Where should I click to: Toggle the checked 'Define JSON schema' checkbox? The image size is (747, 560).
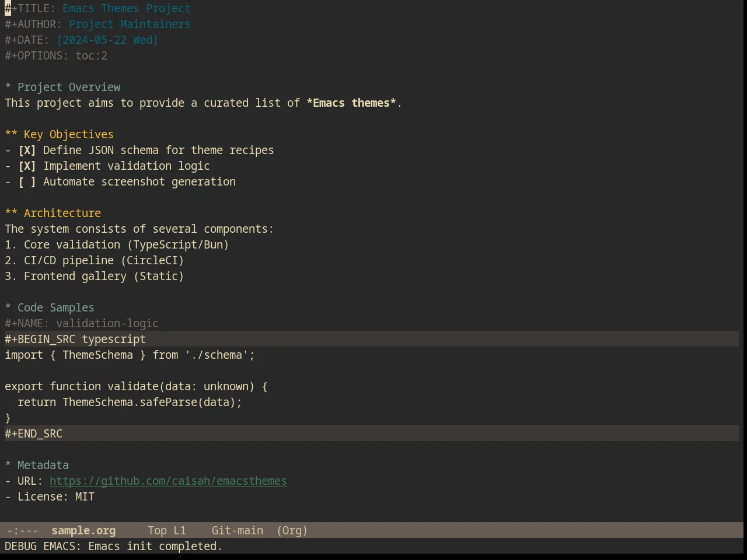[27, 150]
